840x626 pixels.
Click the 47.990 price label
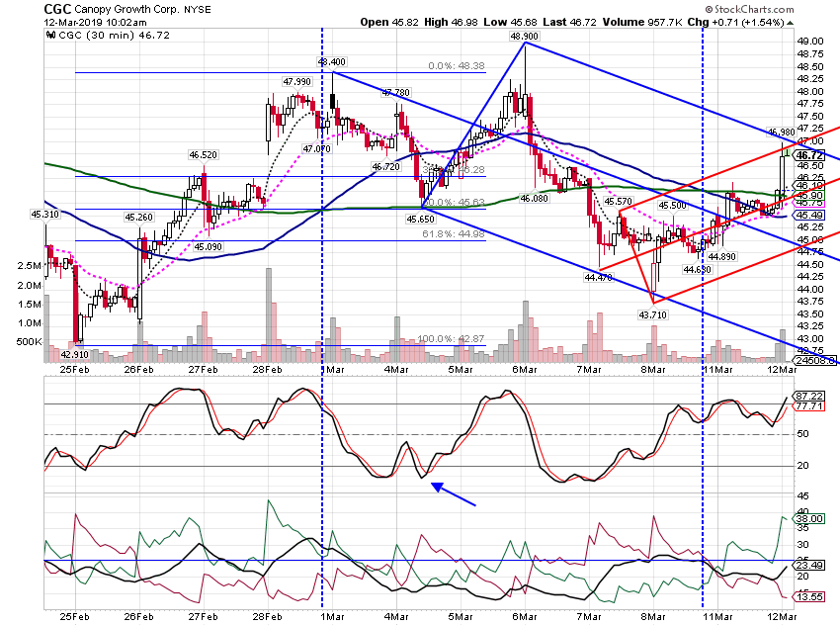pos(296,81)
